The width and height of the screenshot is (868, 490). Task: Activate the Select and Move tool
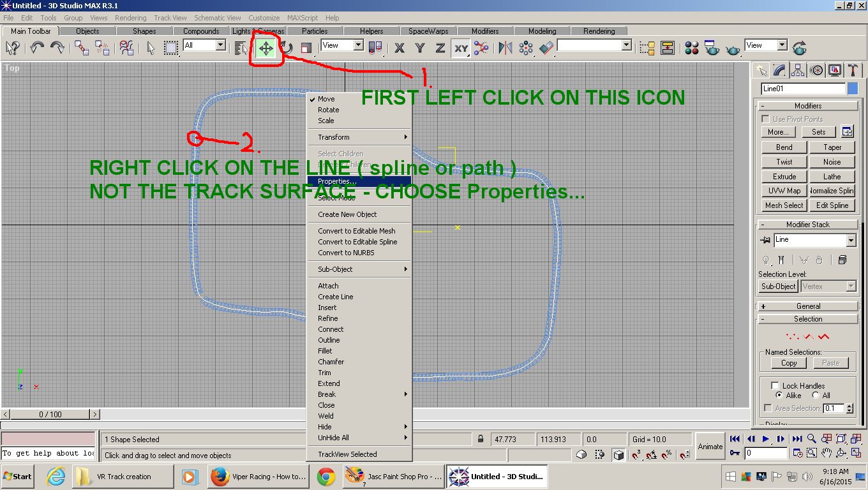pos(266,48)
